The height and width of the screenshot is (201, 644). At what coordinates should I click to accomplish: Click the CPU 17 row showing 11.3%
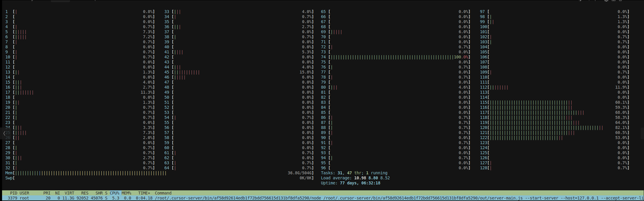point(80,92)
